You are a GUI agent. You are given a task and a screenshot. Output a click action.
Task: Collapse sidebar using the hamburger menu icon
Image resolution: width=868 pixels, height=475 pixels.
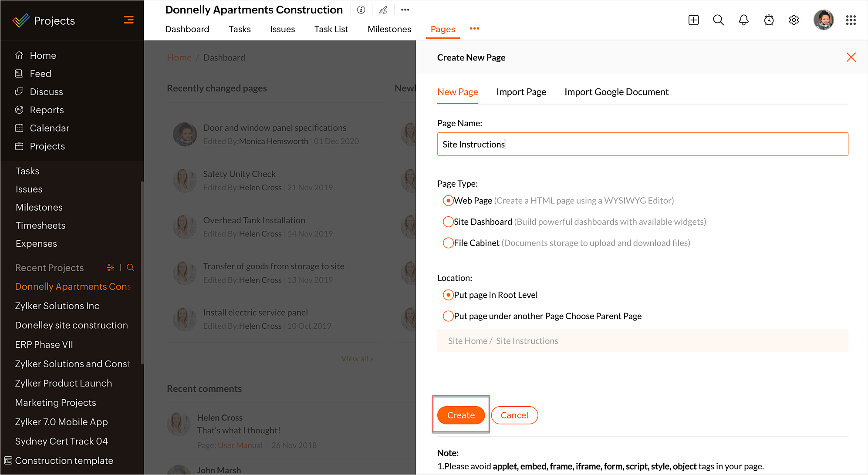(128, 20)
